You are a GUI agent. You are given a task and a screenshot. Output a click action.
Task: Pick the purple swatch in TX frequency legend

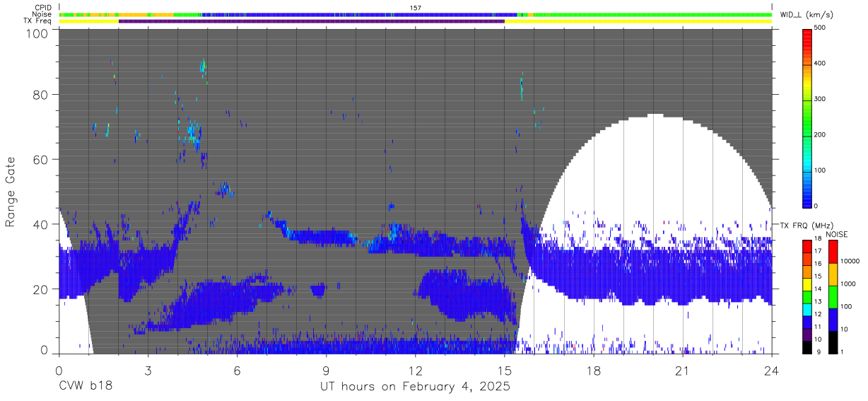point(807,334)
